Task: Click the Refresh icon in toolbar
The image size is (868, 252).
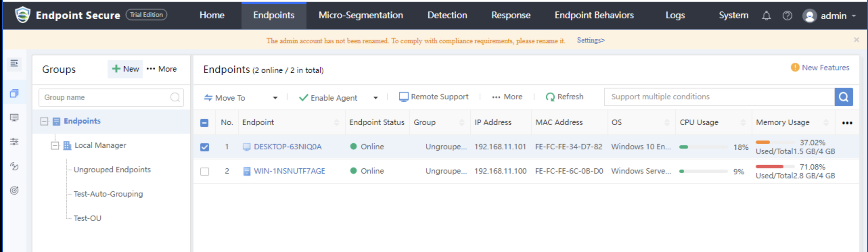Action: point(550,97)
